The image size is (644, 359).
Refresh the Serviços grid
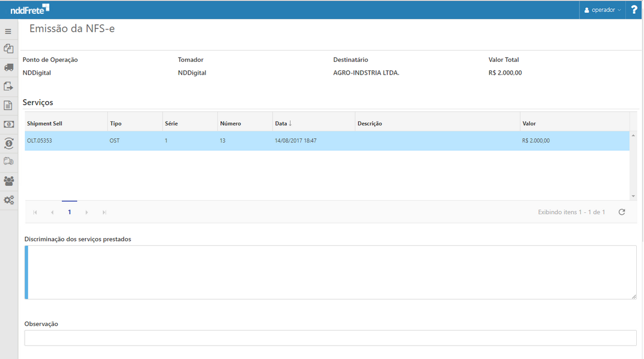(622, 212)
